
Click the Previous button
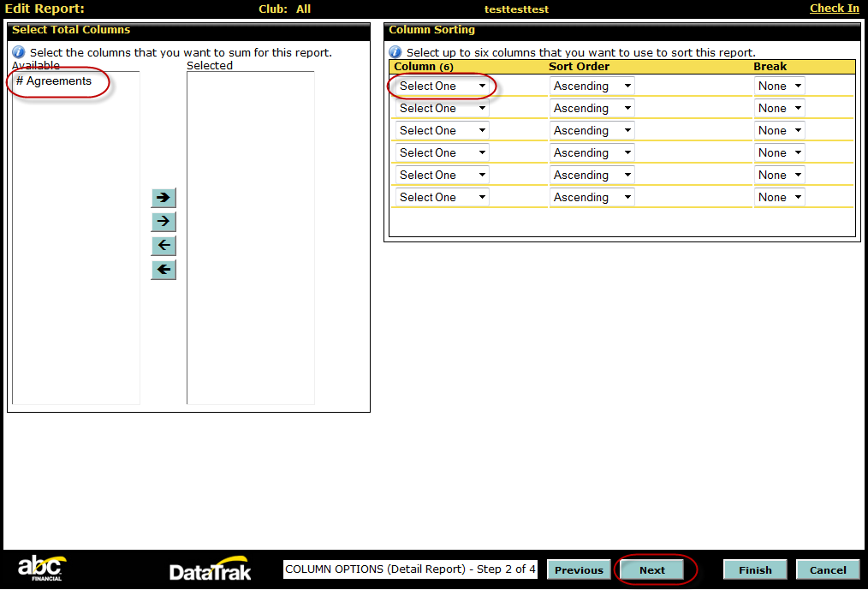[579, 570]
